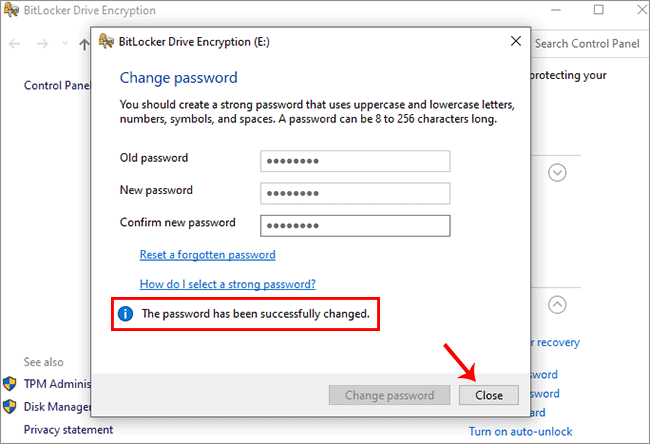Open the recent locations dropdown chevron

(x=65, y=43)
